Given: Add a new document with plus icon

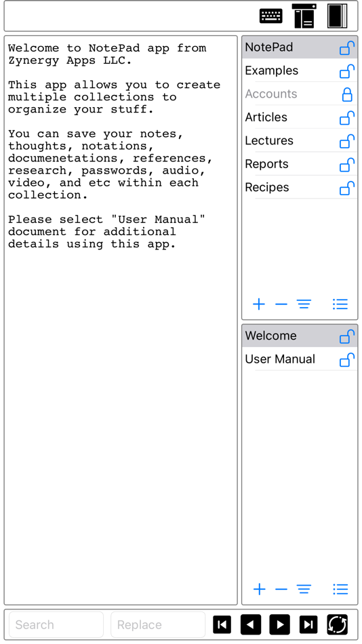Looking at the screenshot, I should point(259,590).
